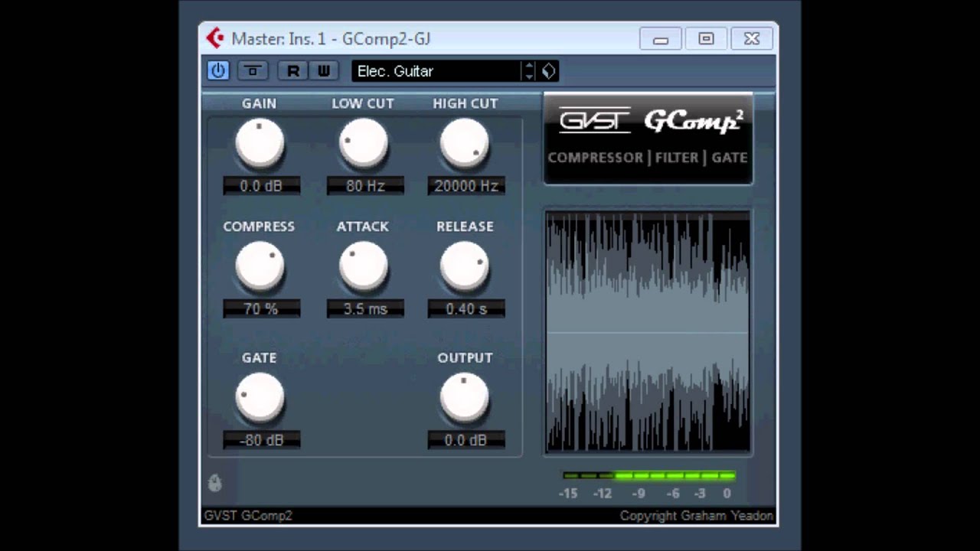Screen dimensions: 980x551
Task: Click the preset up/down stepper arrows
Action: 528,71
